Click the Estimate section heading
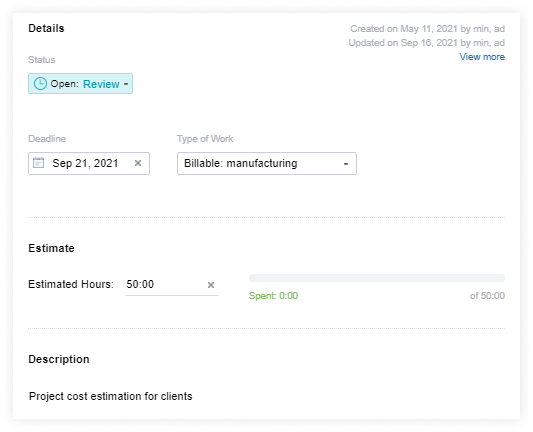The image size is (533, 432). tap(51, 248)
